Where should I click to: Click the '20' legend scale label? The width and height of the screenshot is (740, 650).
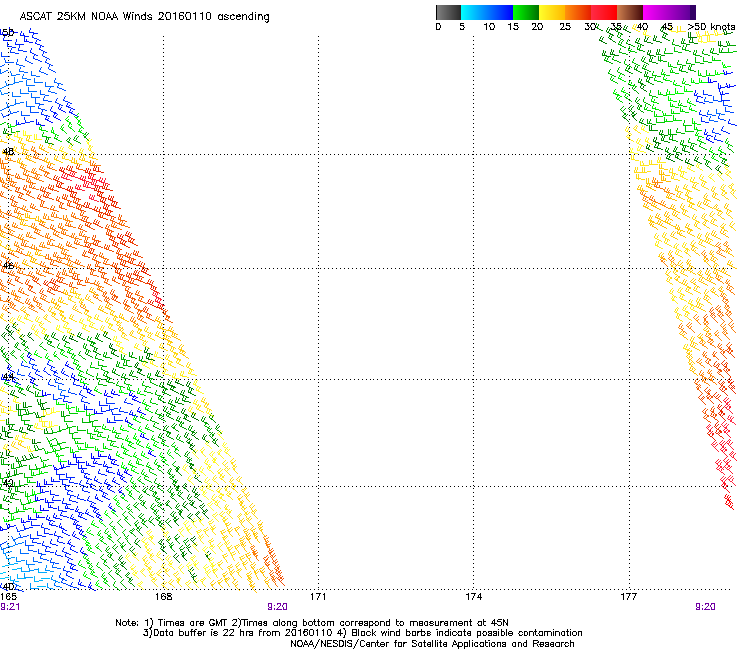tap(537, 27)
